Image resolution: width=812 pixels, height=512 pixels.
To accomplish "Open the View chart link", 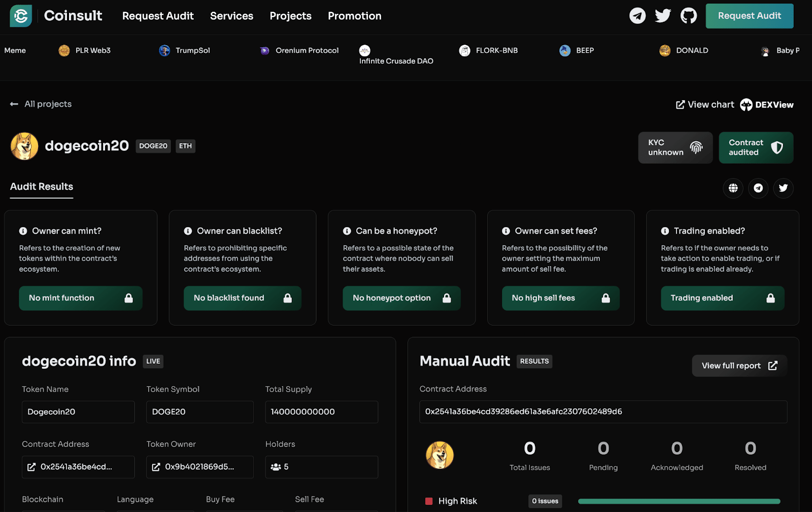I will 705,105.
